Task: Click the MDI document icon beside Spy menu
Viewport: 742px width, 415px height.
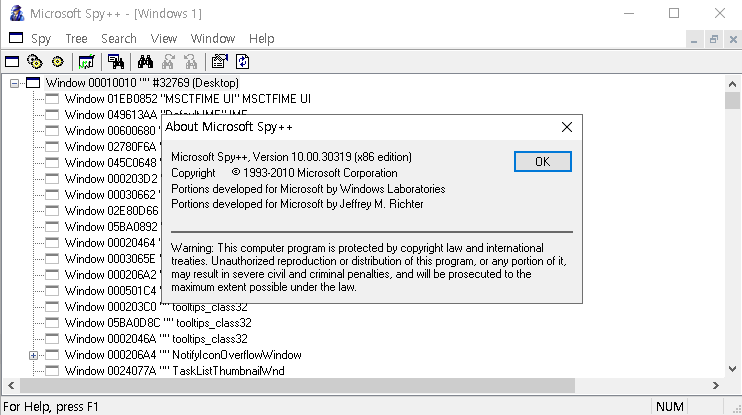Action: pos(16,38)
